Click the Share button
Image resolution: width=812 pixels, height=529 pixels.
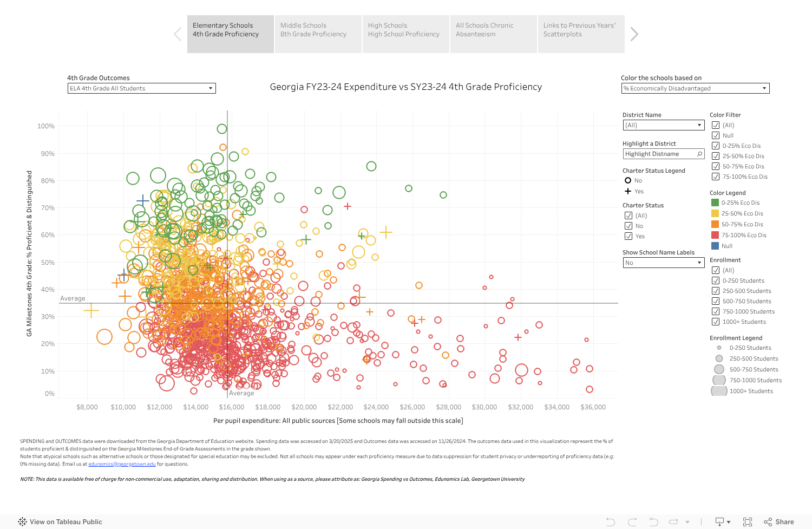pos(779,522)
